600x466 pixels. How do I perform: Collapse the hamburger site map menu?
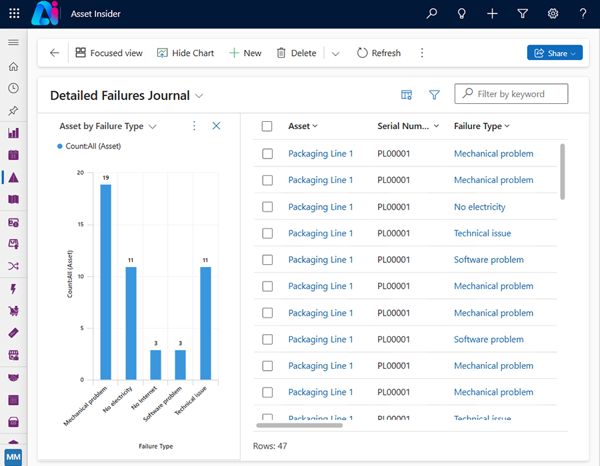coord(13,42)
